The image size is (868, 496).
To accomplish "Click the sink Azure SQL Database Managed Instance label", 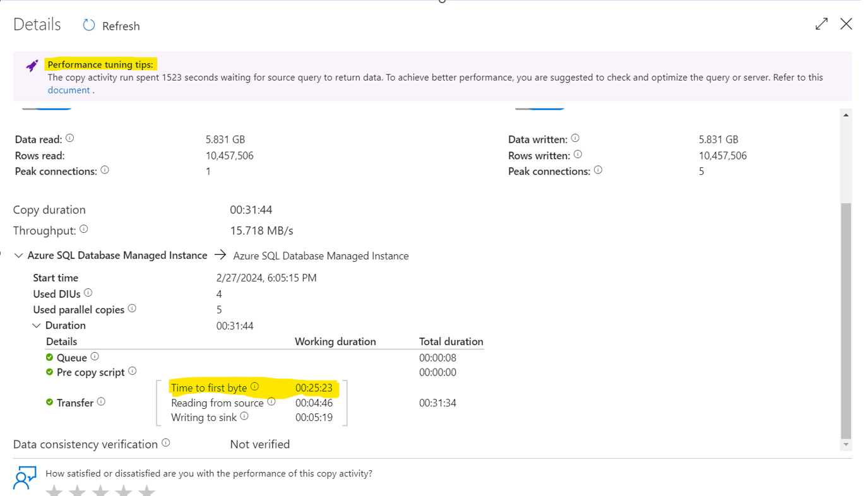I will tap(321, 256).
